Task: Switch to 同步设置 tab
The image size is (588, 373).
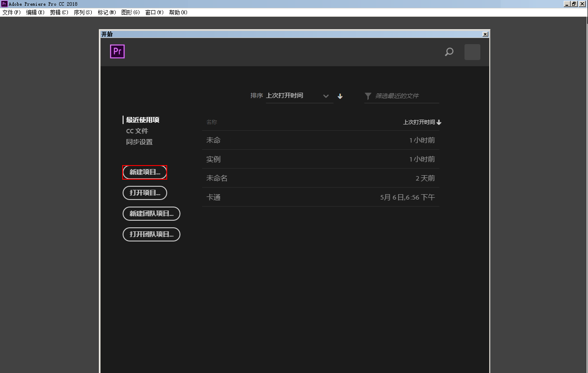Action: click(x=139, y=142)
